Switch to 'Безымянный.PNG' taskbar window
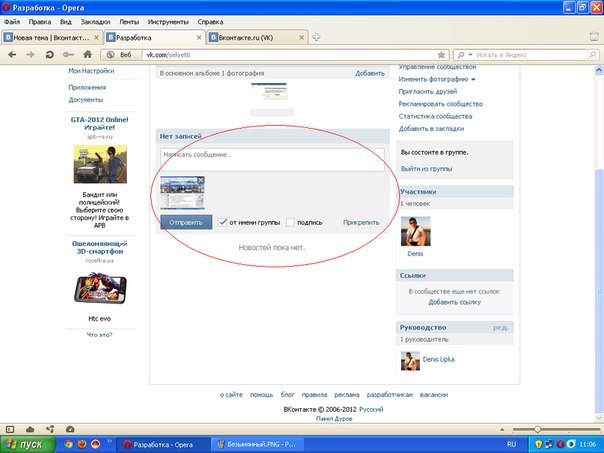 click(257, 444)
